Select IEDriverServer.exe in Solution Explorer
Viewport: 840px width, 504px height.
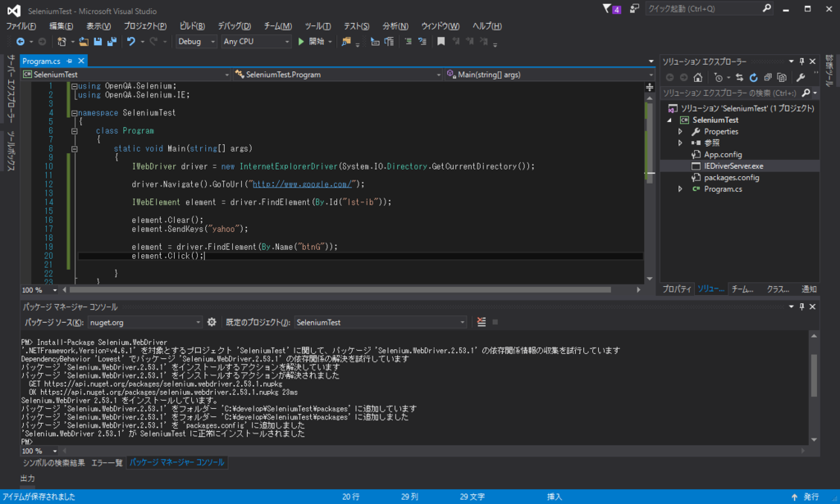[733, 166]
